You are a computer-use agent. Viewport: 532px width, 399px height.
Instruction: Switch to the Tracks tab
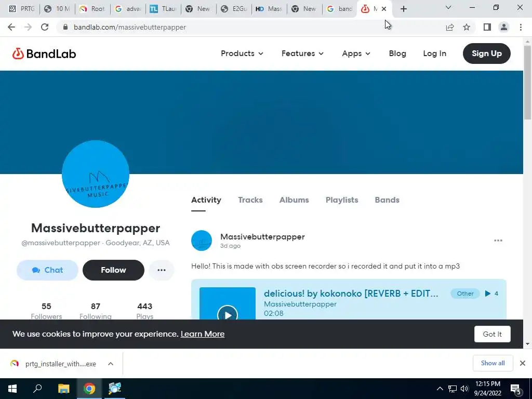pos(250,200)
